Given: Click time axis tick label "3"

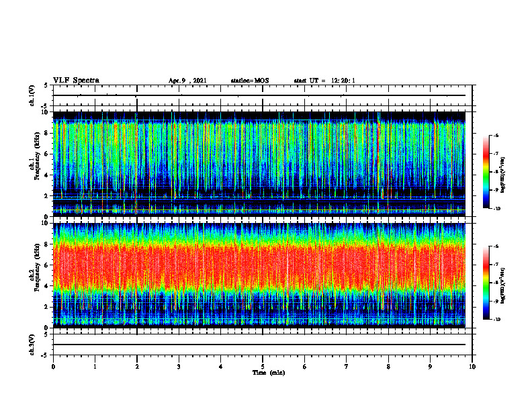Looking at the screenshot, I should click(179, 367).
